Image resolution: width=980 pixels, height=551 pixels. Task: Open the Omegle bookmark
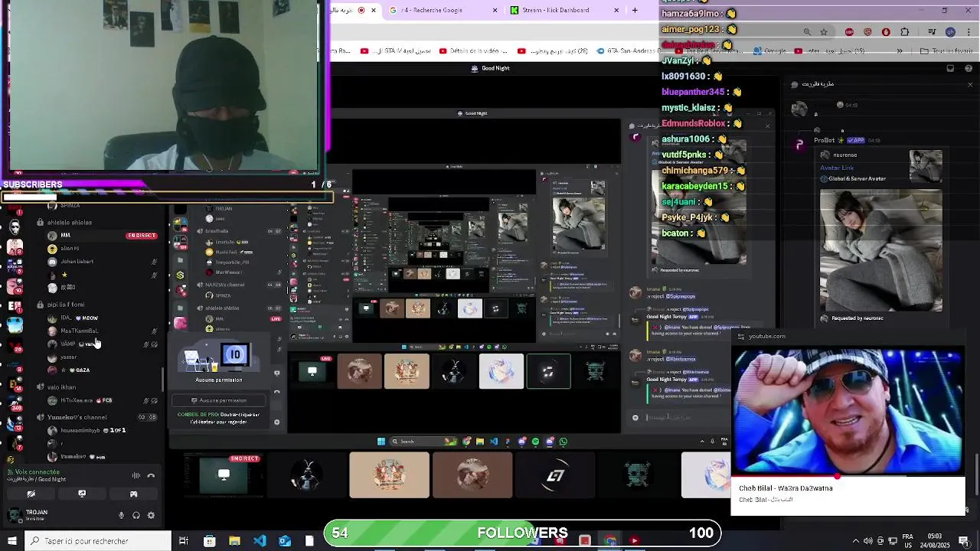pyautogui.click(x=770, y=51)
